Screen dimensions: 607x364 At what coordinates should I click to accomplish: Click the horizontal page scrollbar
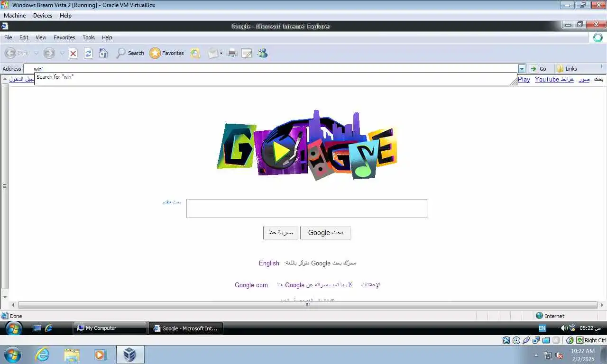click(307, 305)
